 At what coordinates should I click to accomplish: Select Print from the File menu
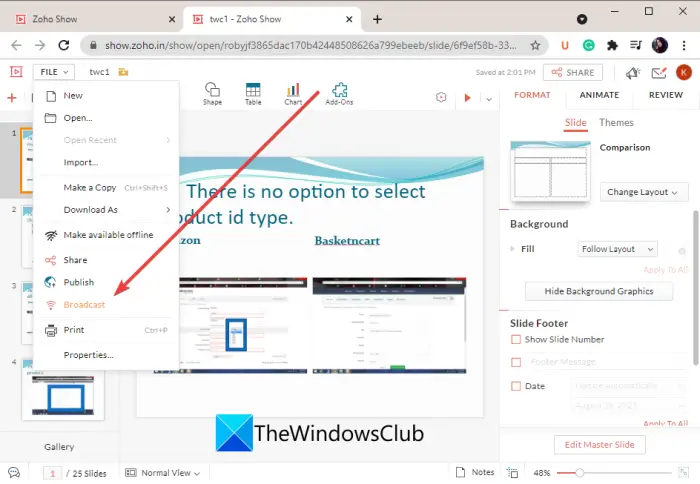(x=107, y=330)
